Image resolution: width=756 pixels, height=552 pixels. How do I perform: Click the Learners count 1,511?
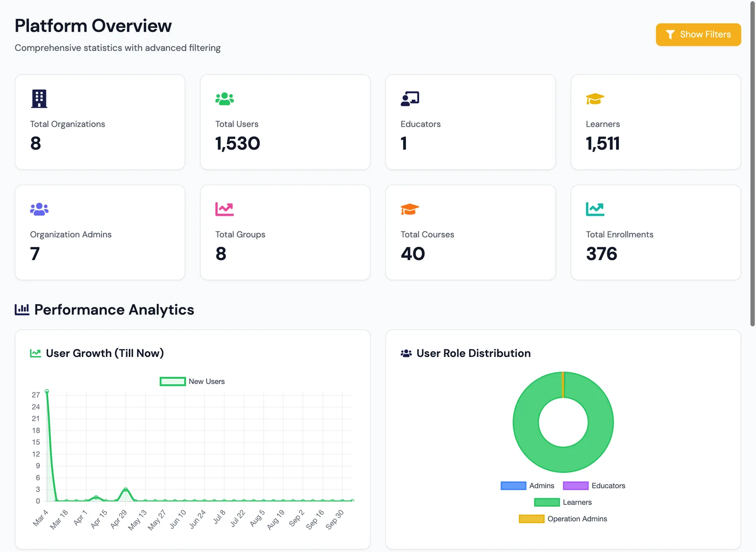click(603, 144)
